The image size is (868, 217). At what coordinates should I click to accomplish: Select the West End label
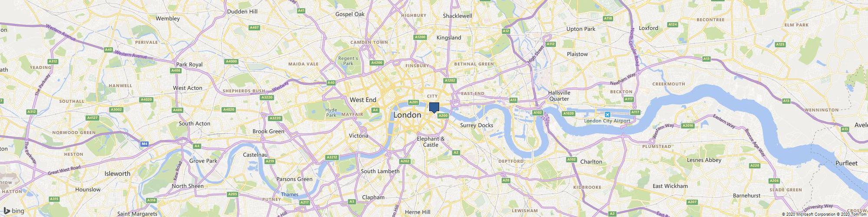coord(363,99)
